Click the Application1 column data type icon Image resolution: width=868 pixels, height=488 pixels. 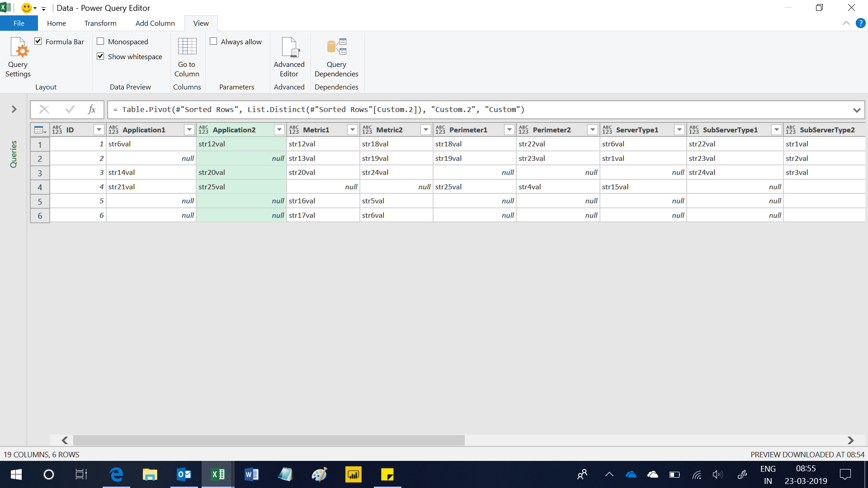[x=113, y=130]
